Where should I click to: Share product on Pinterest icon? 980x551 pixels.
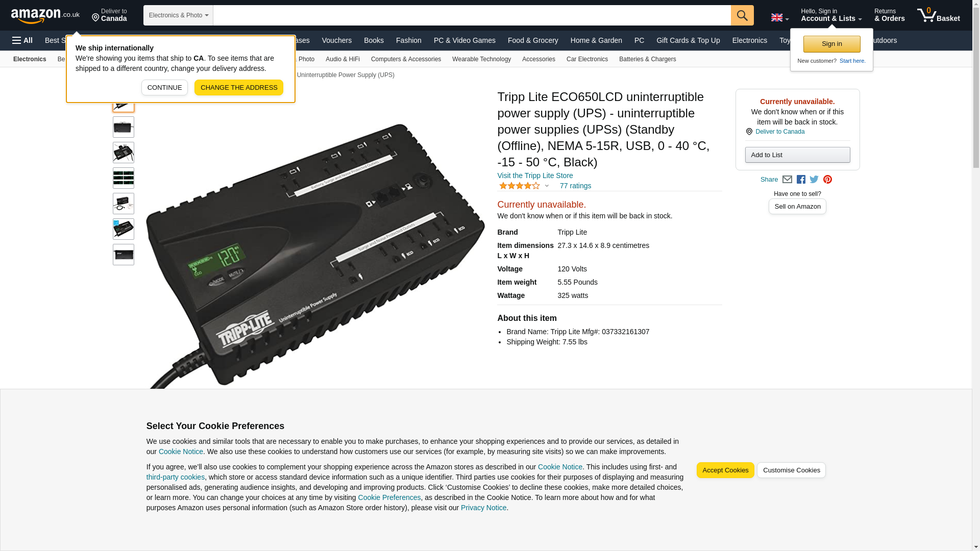[x=827, y=180]
